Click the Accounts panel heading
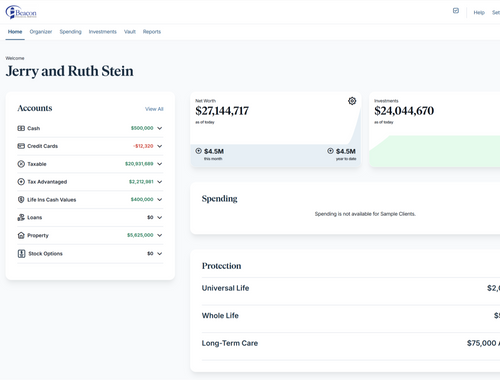Image resolution: width=500 pixels, height=380 pixels. click(x=35, y=108)
